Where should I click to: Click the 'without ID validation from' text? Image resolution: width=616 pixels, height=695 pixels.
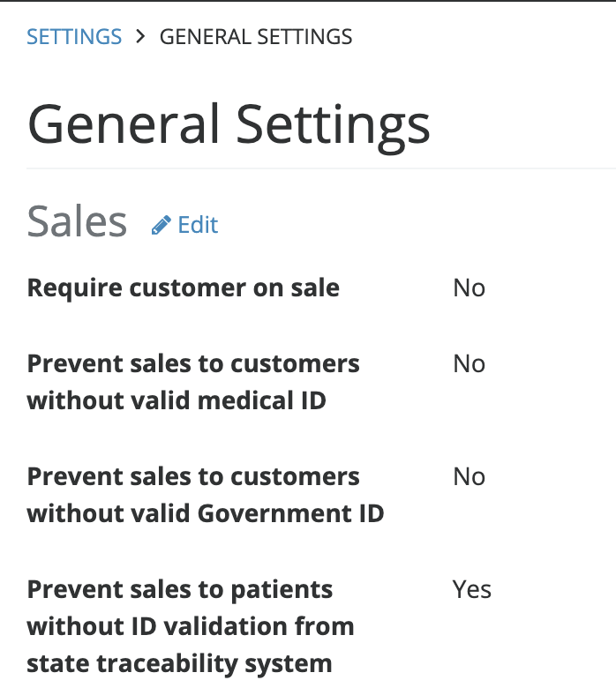click(191, 626)
